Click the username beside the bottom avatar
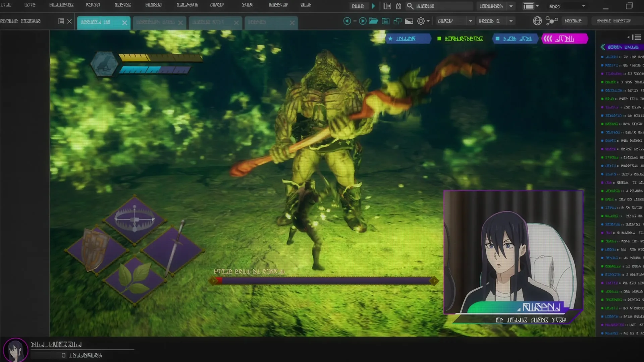This screenshot has height=362, width=644. coord(56,345)
